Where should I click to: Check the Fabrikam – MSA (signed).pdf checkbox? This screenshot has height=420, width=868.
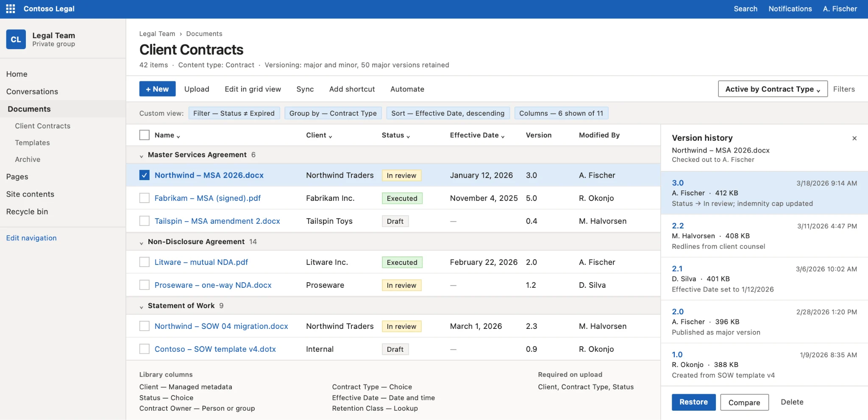145,198
